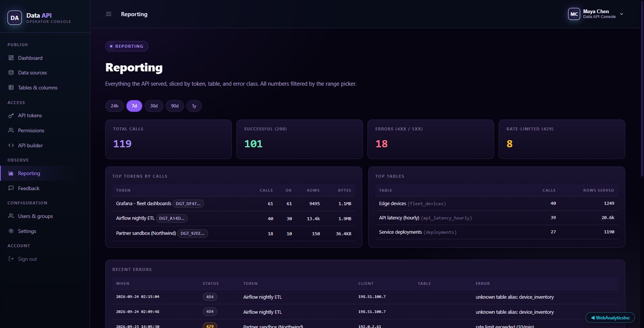Screen dimensions: 644x328
Task: Select the 90d time range
Action: click(x=175, y=106)
